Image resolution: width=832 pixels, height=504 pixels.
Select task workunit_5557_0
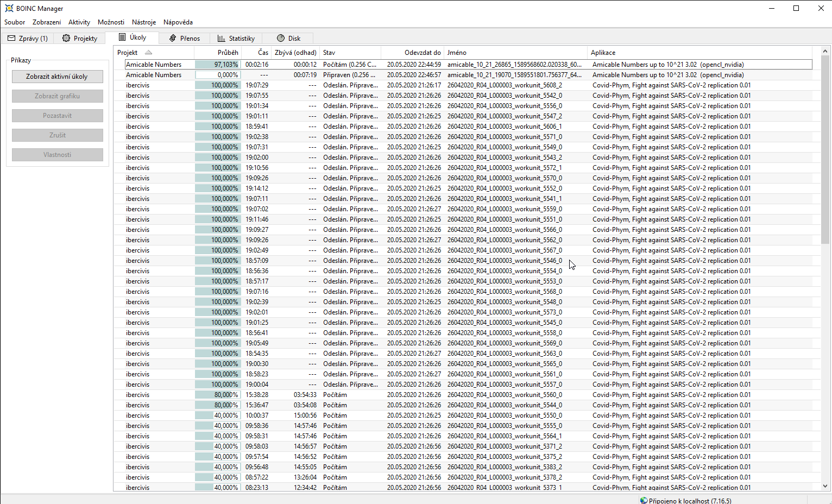[x=505, y=385]
